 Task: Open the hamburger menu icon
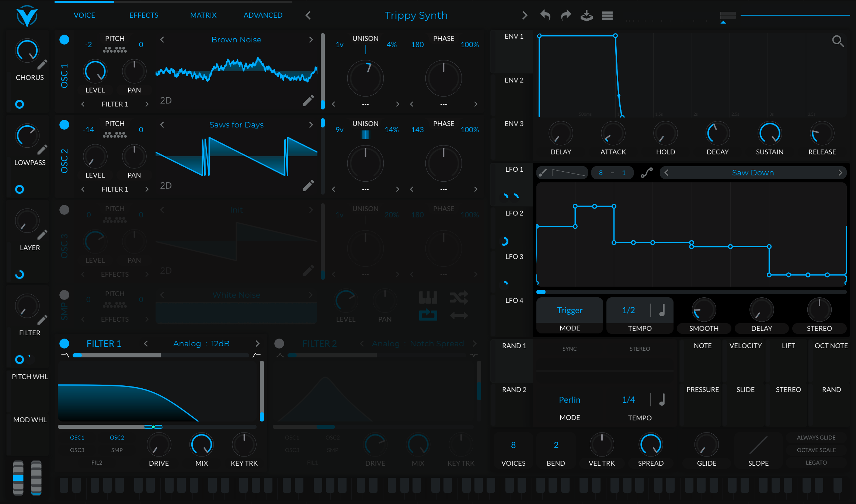click(607, 15)
